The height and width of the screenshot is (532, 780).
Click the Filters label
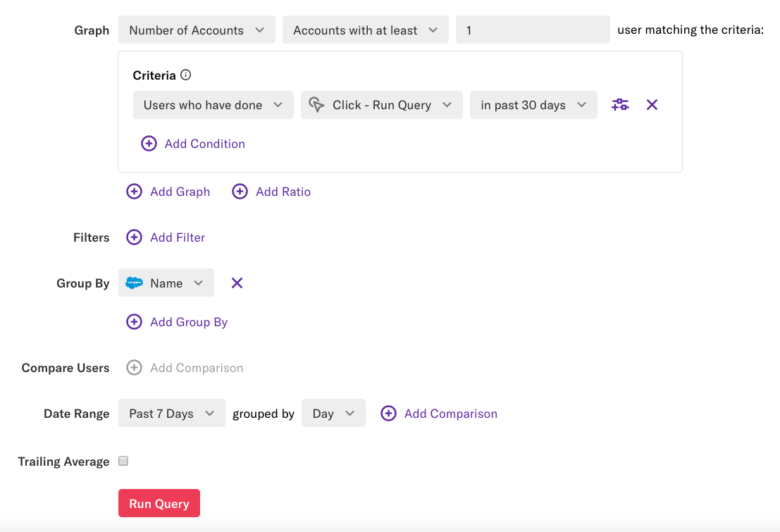point(91,237)
